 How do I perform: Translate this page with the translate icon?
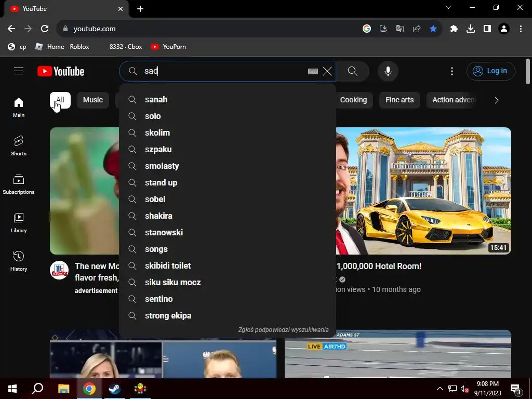coord(400,29)
